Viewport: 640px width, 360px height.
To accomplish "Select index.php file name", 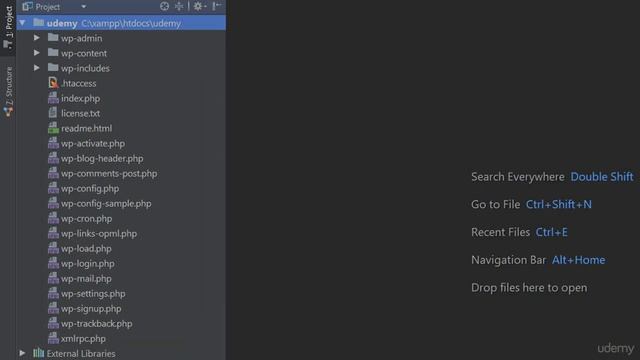I will coord(80,98).
